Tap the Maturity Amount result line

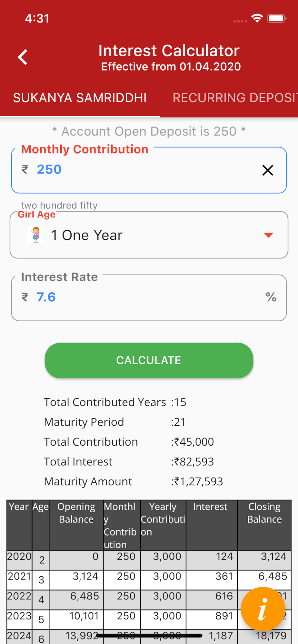pyautogui.click(x=133, y=481)
